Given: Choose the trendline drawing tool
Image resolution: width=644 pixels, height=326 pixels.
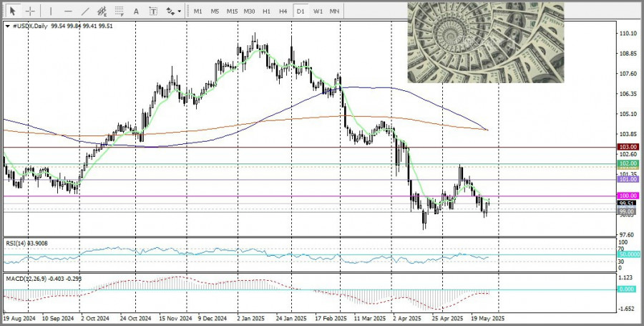Looking at the screenshot, I should [x=85, y=11].
